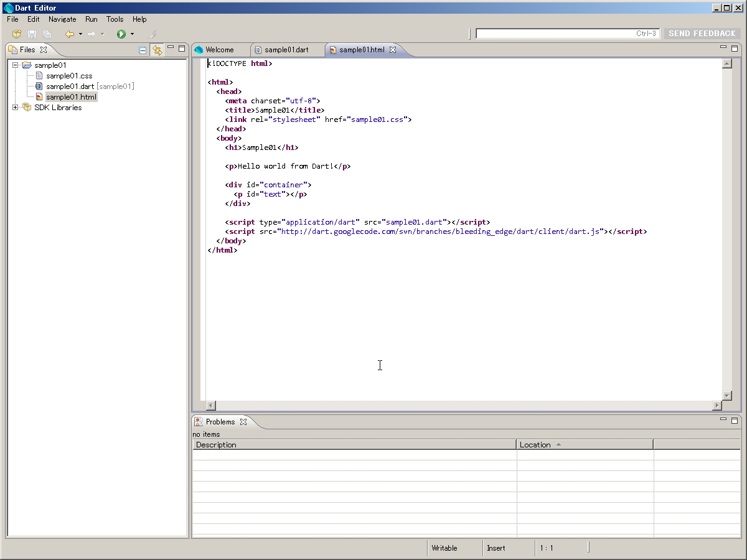The width and height of the screenshot is (747, 560).
Task: Open the Tools menu
Action: (115, 19)
